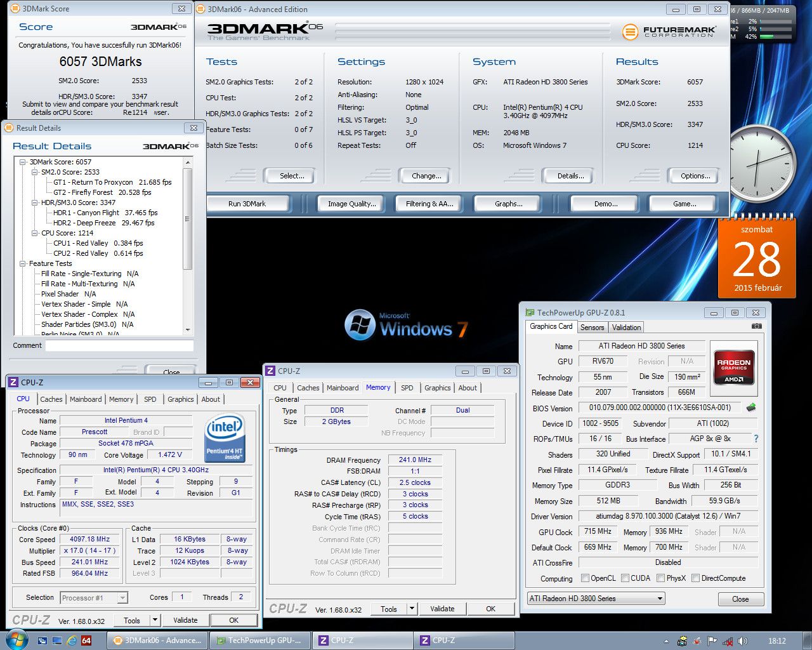812x650 pixels.
Task: Open Tools dropdown arrow in CPU window
Action: 155,620
